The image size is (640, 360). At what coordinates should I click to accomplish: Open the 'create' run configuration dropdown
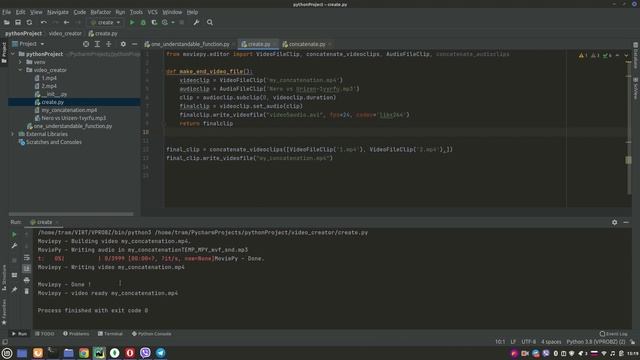point(105,22)
